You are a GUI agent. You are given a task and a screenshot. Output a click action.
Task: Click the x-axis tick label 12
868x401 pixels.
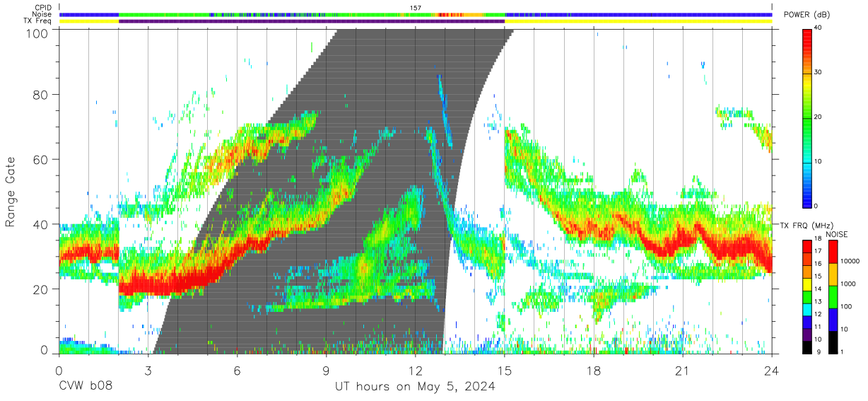coord(416,371)
